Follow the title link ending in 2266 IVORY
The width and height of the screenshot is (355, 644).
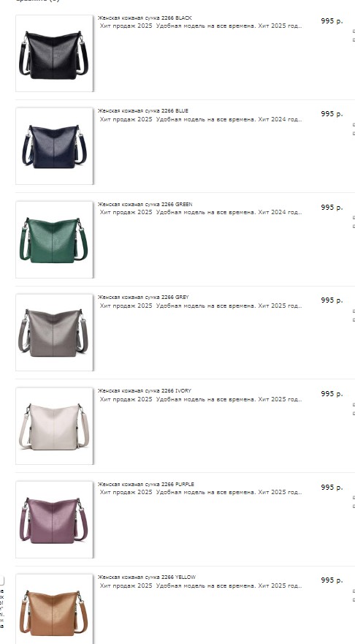[145, 391]
